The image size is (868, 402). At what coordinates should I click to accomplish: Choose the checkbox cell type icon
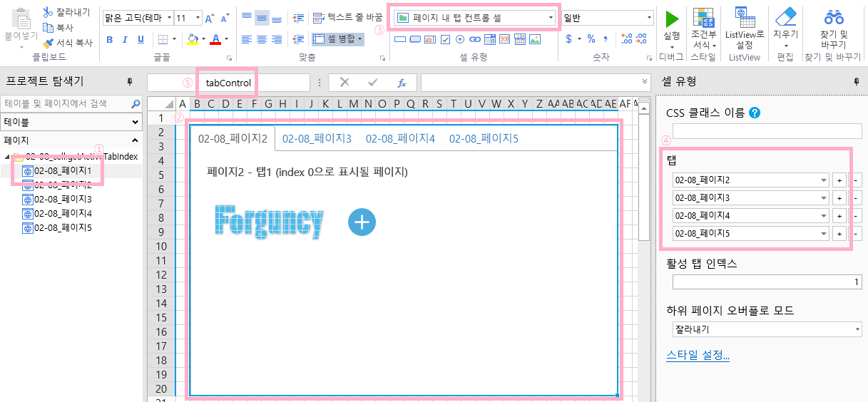pyautogui.click(x=445, y=39)
